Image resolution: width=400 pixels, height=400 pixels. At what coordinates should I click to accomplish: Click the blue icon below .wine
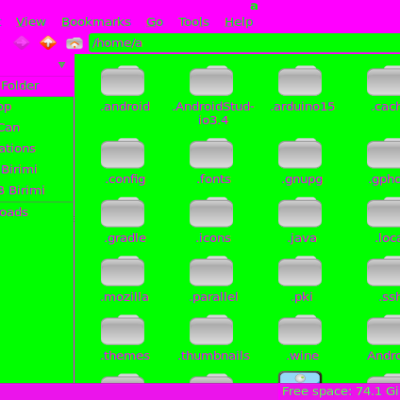tap(300, 377)
